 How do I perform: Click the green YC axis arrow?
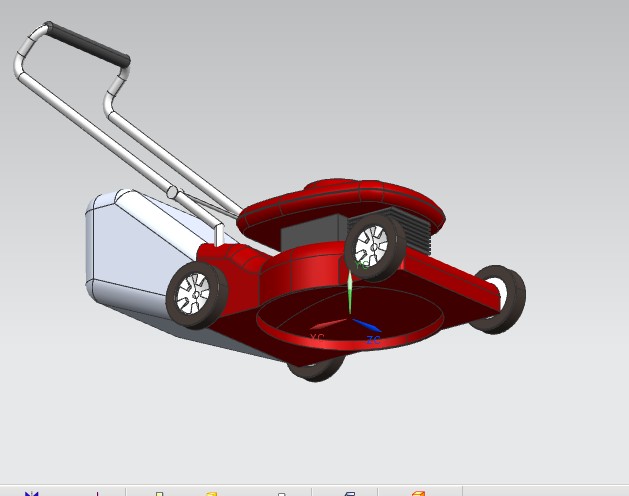[x=350, y=292]
